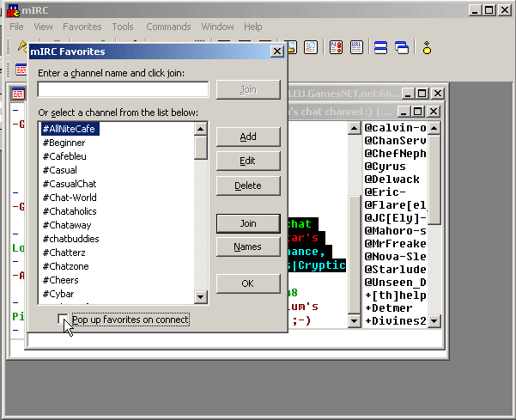Click the mIRC application title bar icon

click(x=13, y=10)
